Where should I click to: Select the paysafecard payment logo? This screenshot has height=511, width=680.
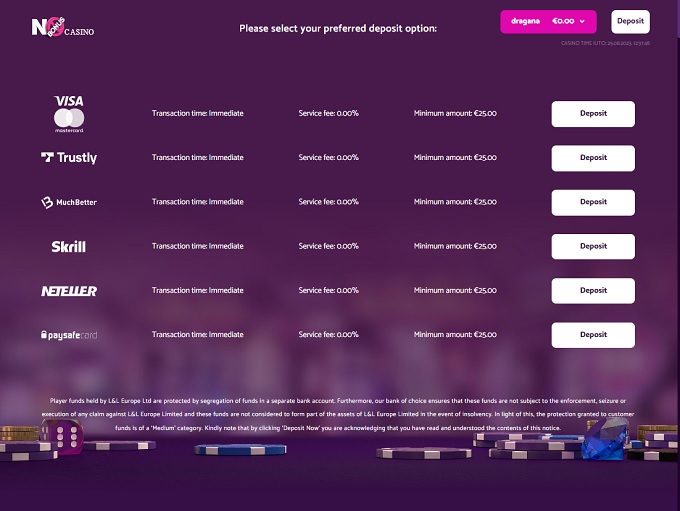[x=69, y=335]
